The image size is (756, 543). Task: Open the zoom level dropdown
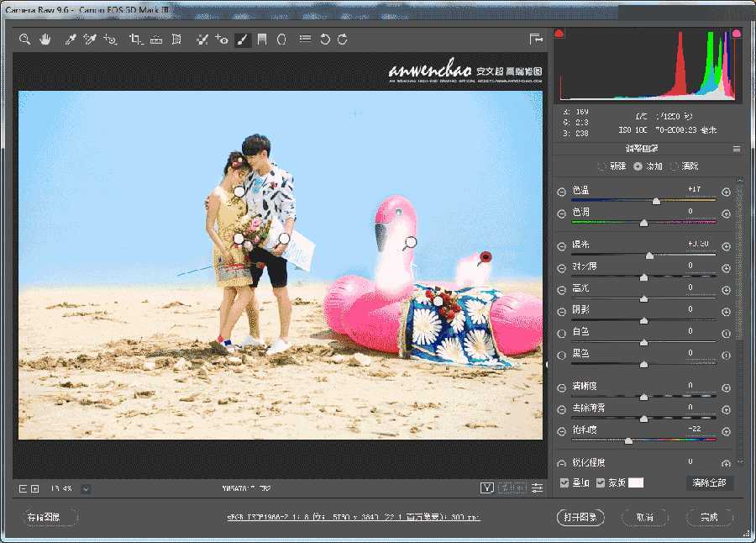[87, 488]
